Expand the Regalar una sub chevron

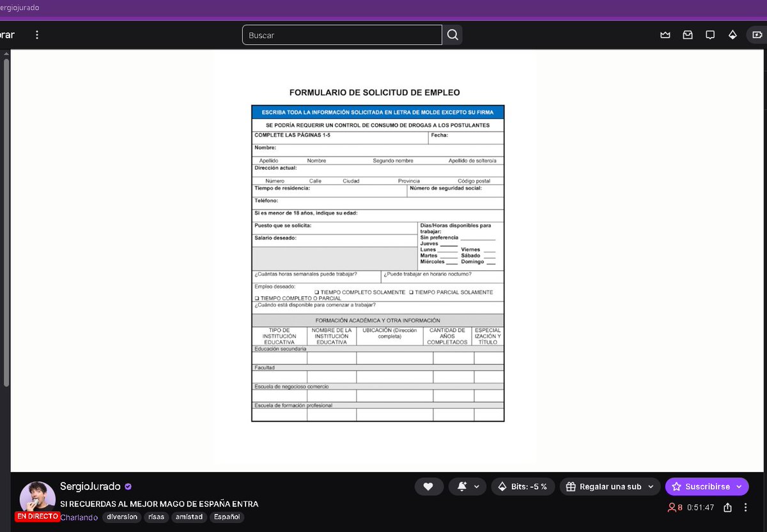[651, 487]
